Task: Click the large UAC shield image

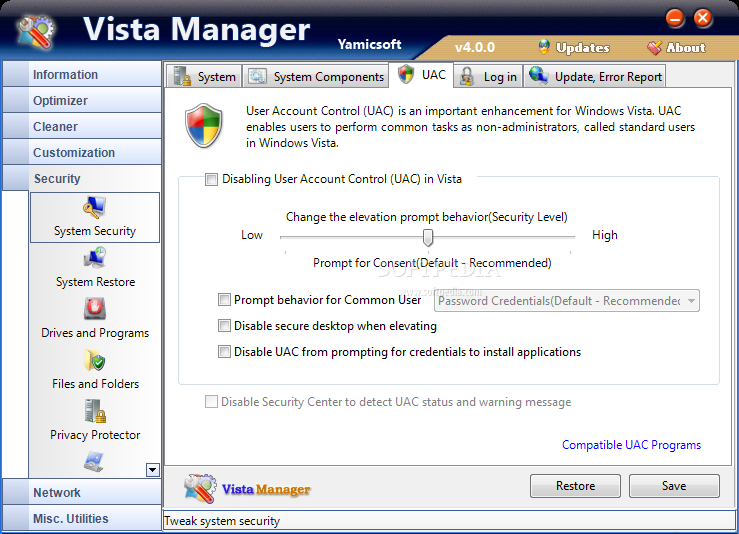Action: coord(204,126)
